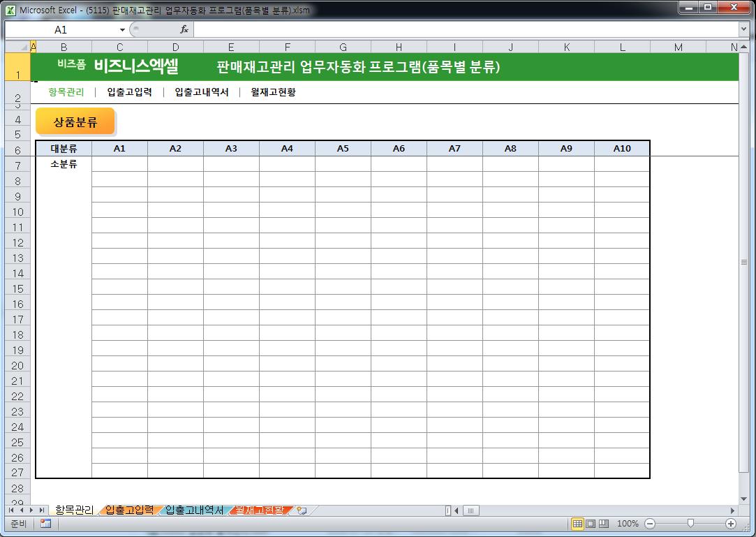Viewport: 756px width, 537px height.
Task: Select the A5 category header cell
Action: [343, 148]
